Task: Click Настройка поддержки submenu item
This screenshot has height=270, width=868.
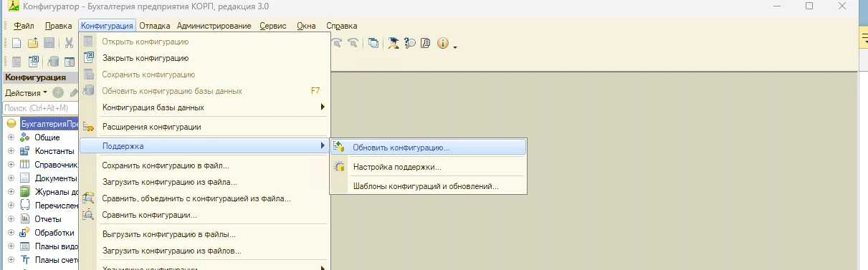Action: pos(428,167)
